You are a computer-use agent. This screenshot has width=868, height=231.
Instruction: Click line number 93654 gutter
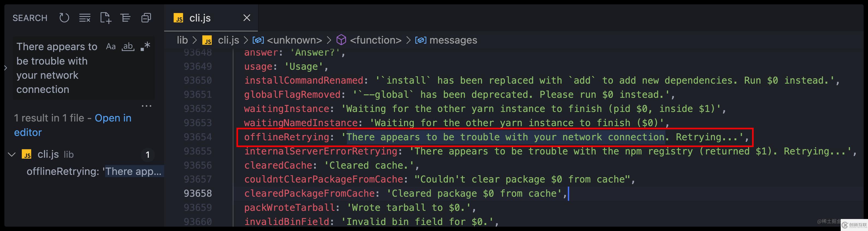(x=198, y=137)
